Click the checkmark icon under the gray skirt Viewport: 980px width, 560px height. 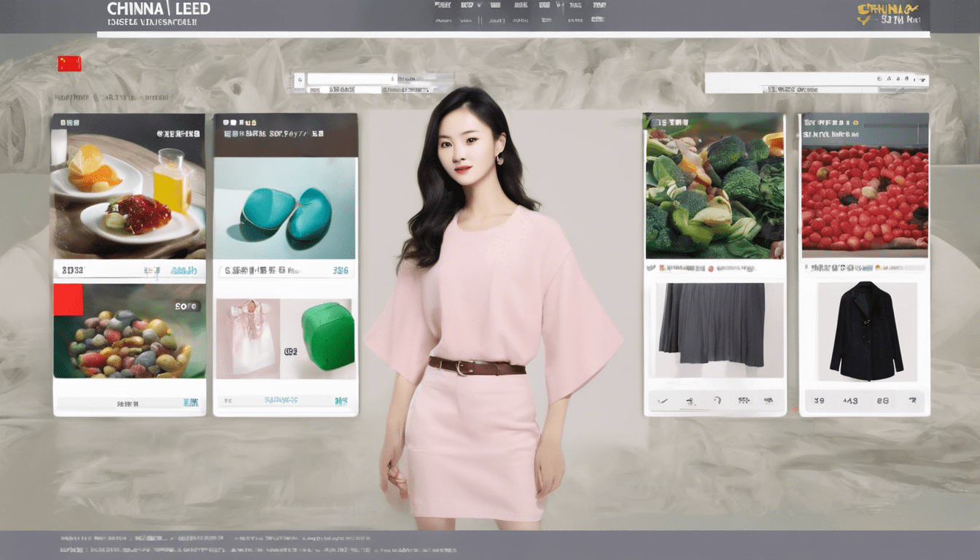(663, 401)
